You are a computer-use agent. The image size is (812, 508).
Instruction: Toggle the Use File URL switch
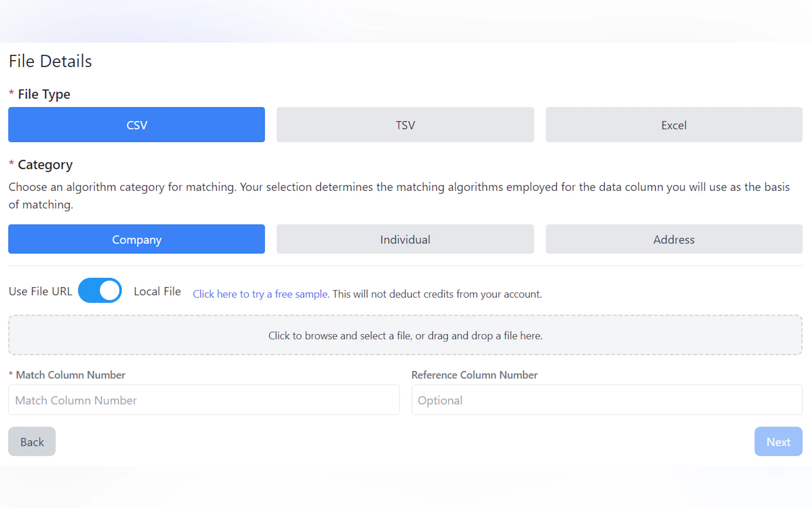100,290
